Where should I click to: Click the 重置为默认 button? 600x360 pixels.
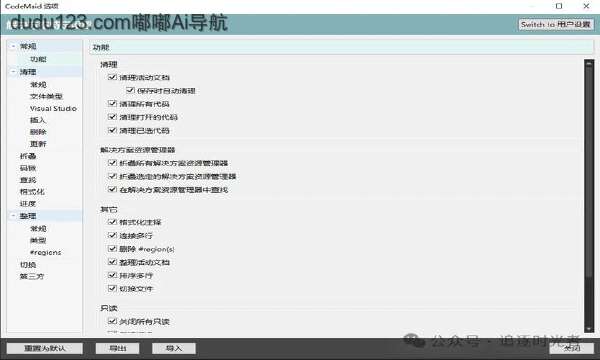(45, 348)
